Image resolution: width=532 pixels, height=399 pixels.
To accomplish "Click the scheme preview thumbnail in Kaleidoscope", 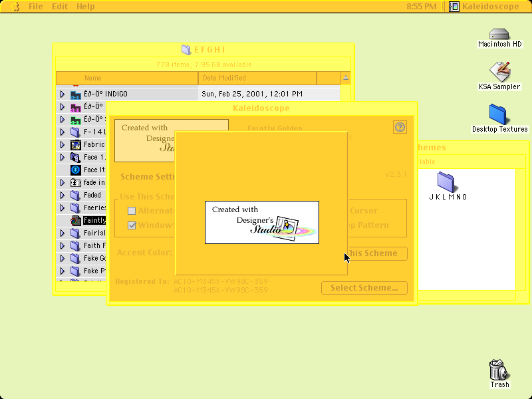I will tap(144, 140).
